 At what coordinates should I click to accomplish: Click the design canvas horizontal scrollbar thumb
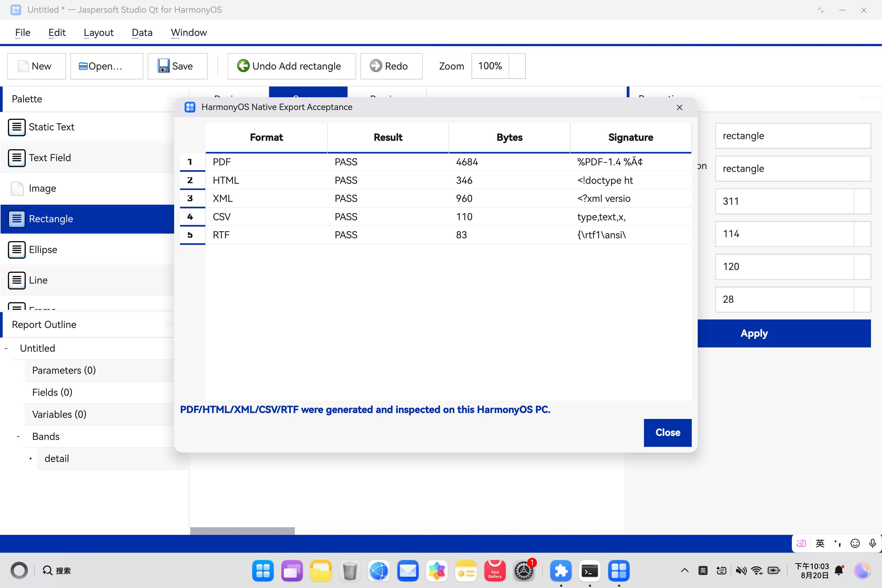(242, 531)
